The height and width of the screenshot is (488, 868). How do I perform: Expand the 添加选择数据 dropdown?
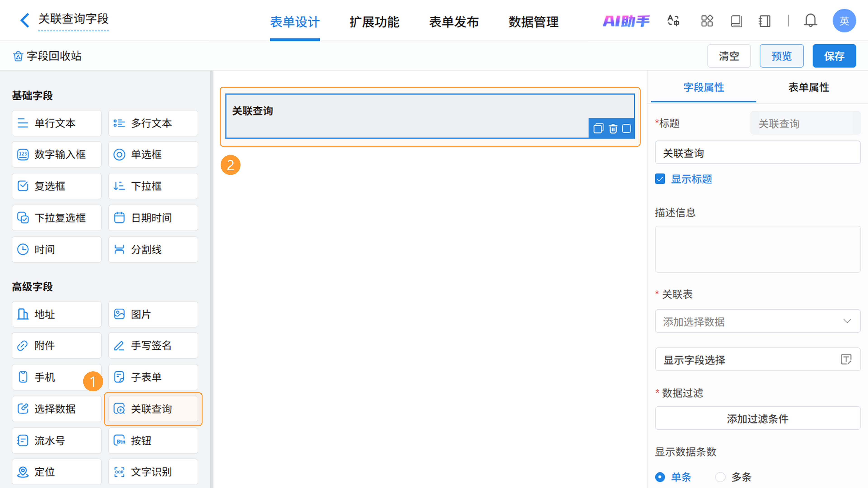(x=757, y=321)
